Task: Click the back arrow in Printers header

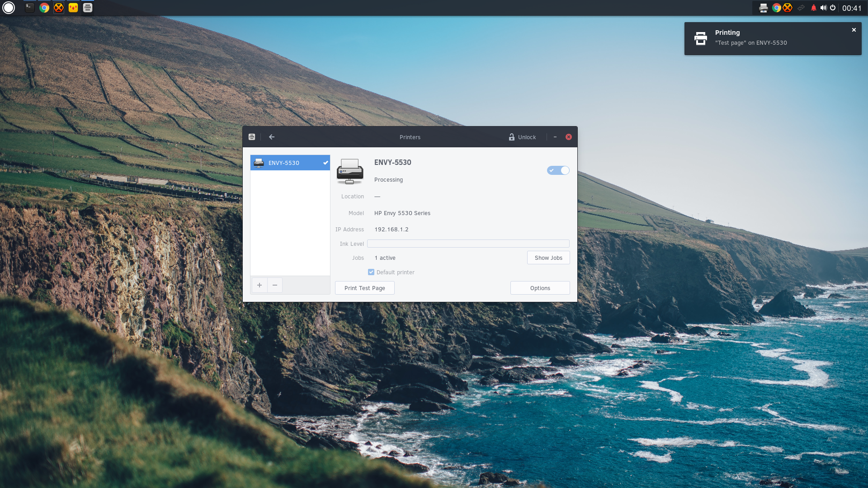Action: [x=272, y=137]
